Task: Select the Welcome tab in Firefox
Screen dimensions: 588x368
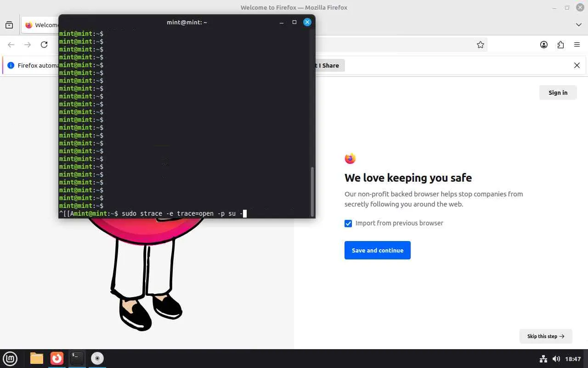Action: pos(40,25)
